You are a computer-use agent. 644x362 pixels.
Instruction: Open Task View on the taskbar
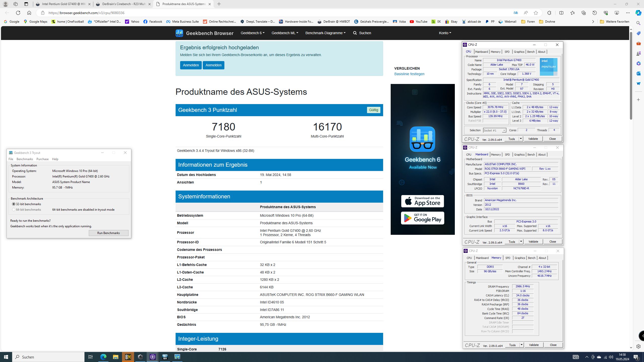point(91,357)
